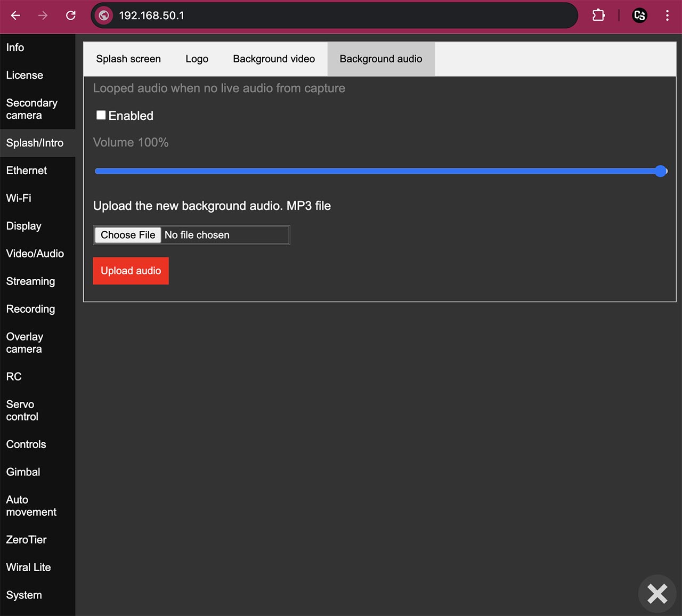Click the address bar showing 192.168.50.1
Image resolution: width=682 pixels, height=616 pixels.
coord(334,15)
